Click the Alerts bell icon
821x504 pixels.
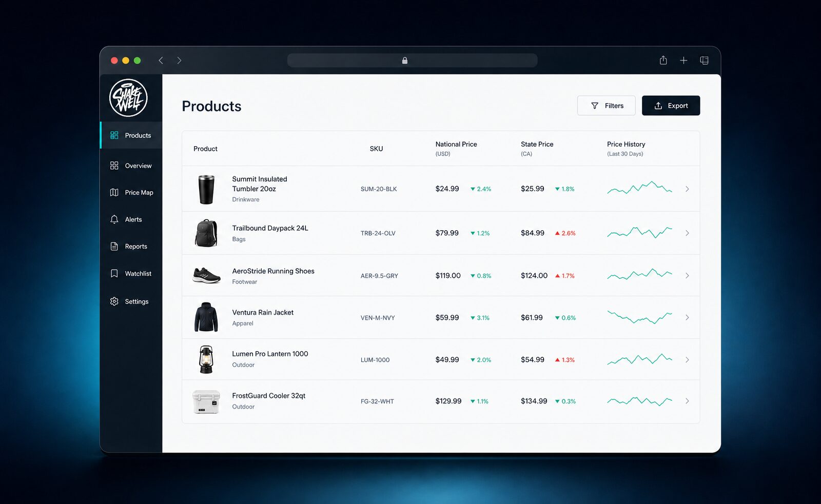[x=114, y=219]
